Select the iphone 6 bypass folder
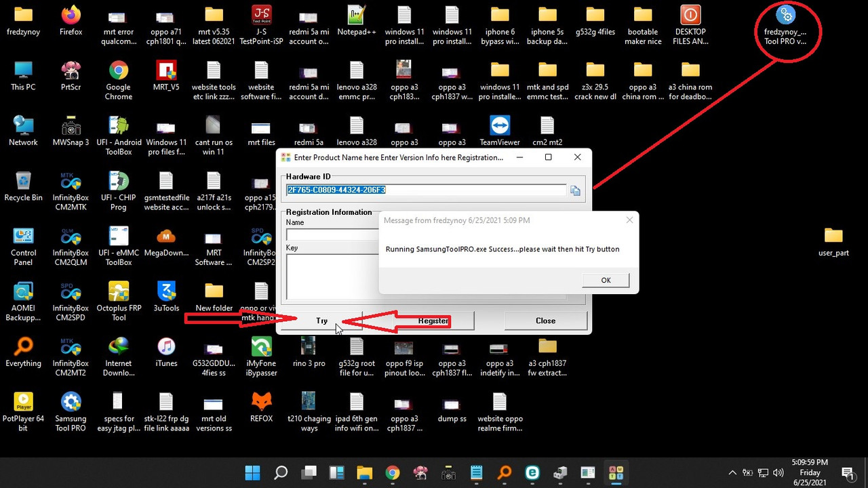Screen dimensions: 868x488 [x=500, y=25]
